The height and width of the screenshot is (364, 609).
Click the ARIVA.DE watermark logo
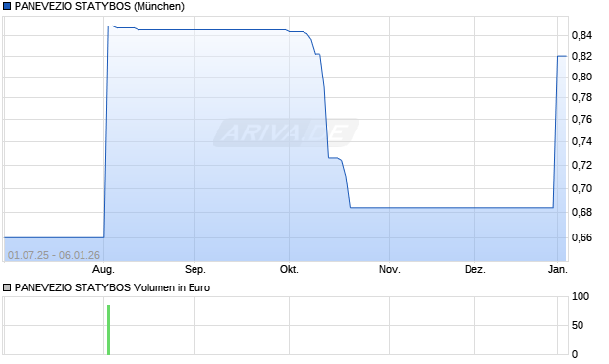point(286,132)
